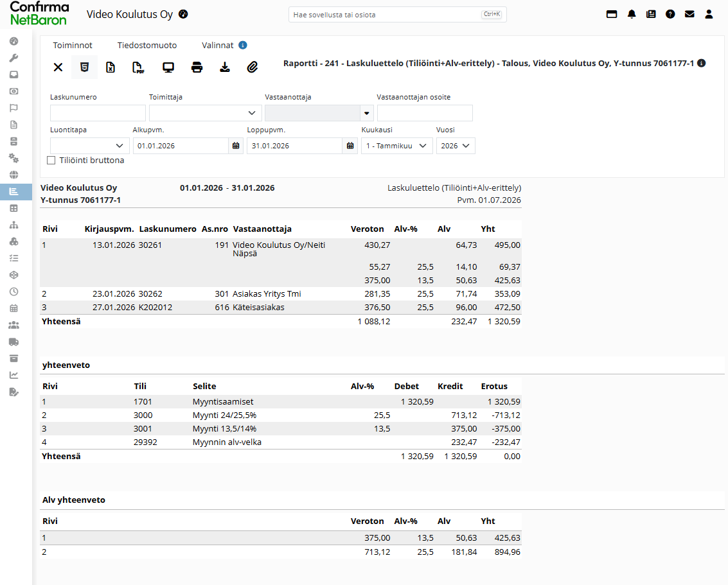Viewport: 728px width, 585px height.
Task: Expand the Toimittaja dropdown
Action: coord(205,113)
